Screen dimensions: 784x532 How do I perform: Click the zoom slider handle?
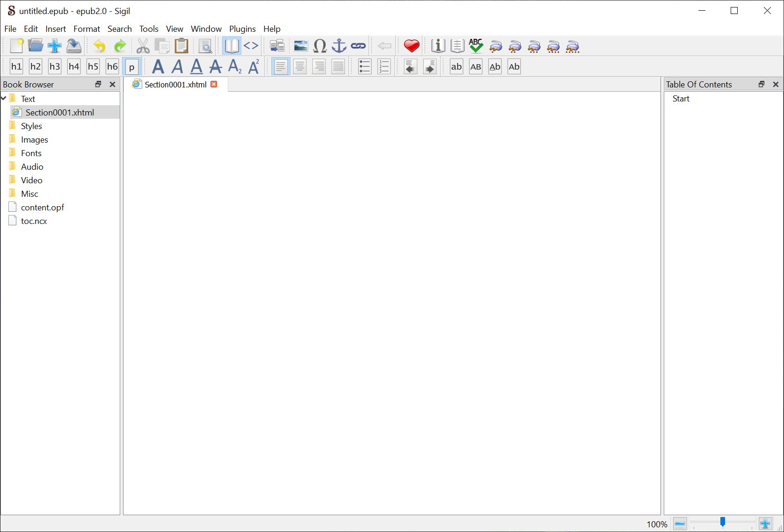(x=722, y=522)
